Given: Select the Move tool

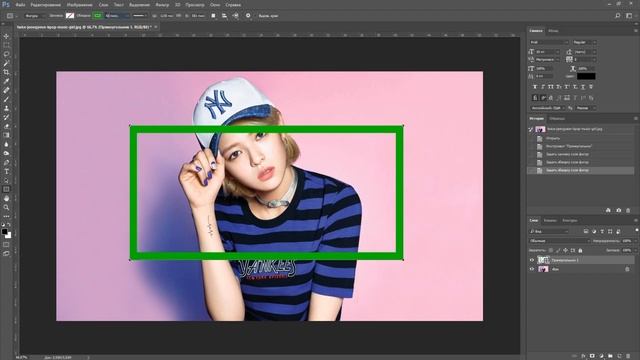Looking at the screenshot, I should [x=6, y=36].
